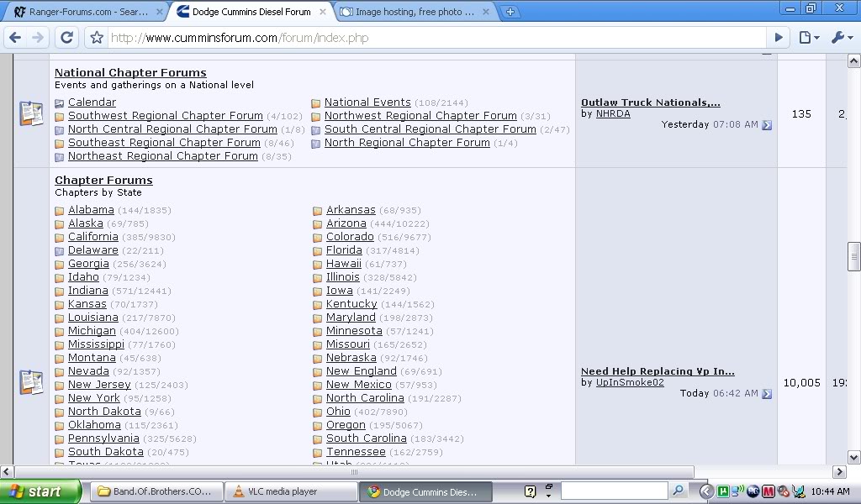The image size is (861, 504).
Task: Open the Northwest Regional Chapter Forum
Action: [x=420, y=116]
